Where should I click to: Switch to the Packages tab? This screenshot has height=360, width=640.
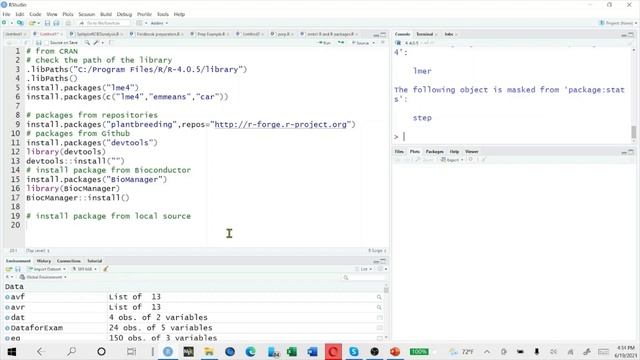434,151
